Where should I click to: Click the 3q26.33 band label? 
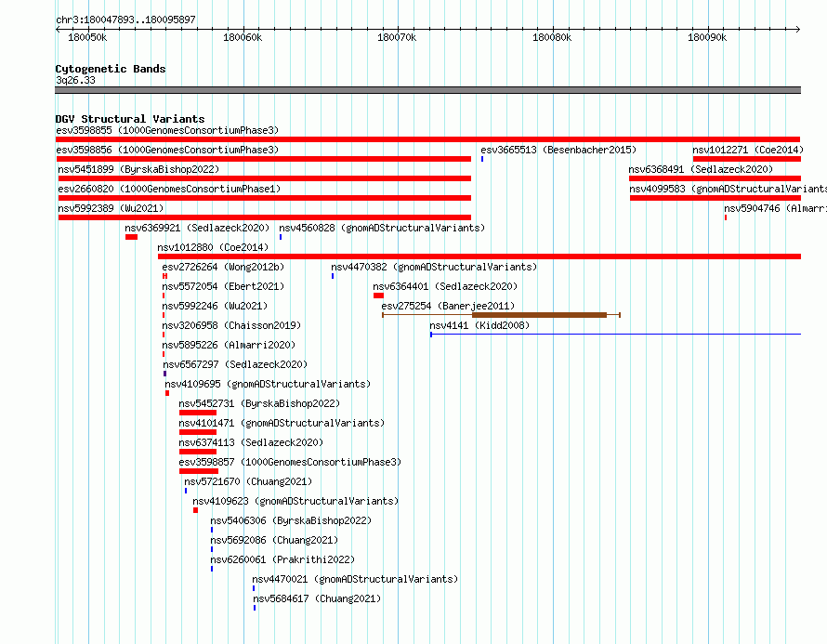[75, 80]
